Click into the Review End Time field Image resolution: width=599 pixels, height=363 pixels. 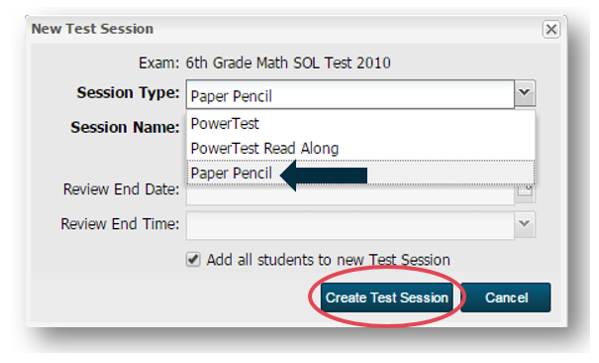pos(350,225)
